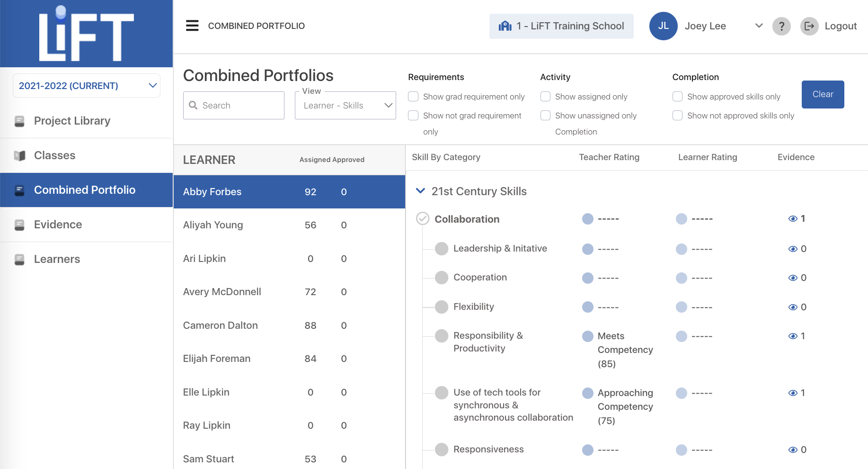The height and width of the screenshot is (469, 868).
Task: Expand the Joey Lee user menu chevron
Action: click(x=759, y=26)
